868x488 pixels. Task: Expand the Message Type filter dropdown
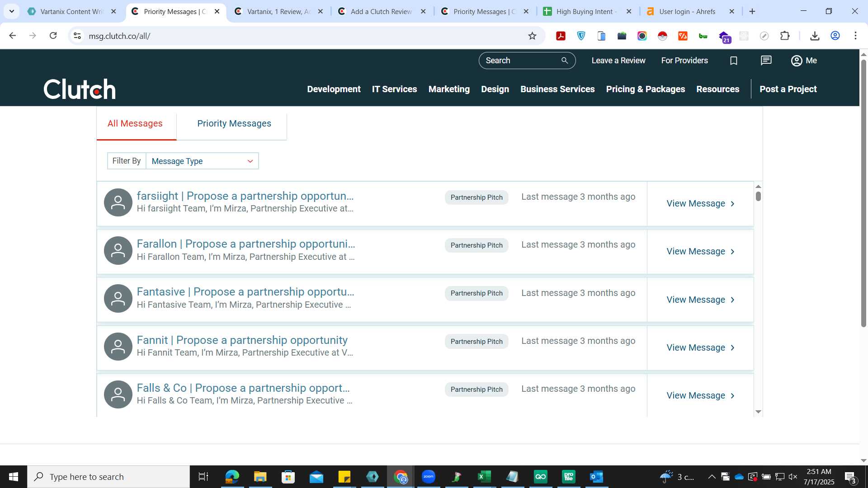point(202,161)
